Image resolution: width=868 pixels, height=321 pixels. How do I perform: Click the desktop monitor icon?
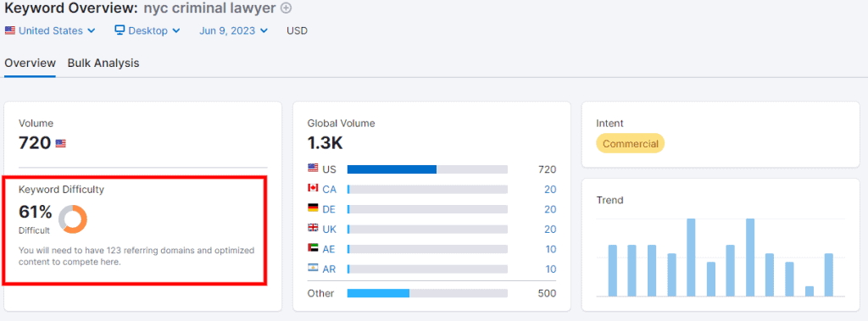click(120, 30)
